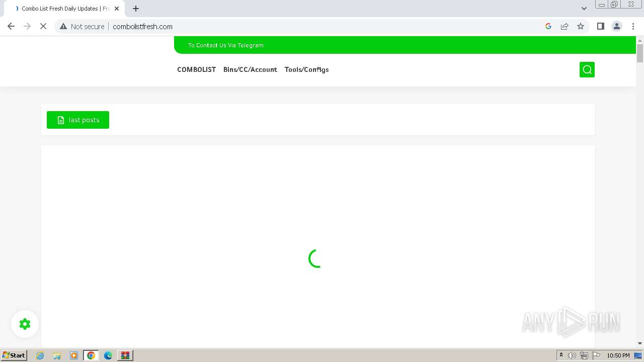The width and height of the screenshot is (644, 362).
Task: Click the page vertical scrollbar thumb
Action: [x=640, y=53]
